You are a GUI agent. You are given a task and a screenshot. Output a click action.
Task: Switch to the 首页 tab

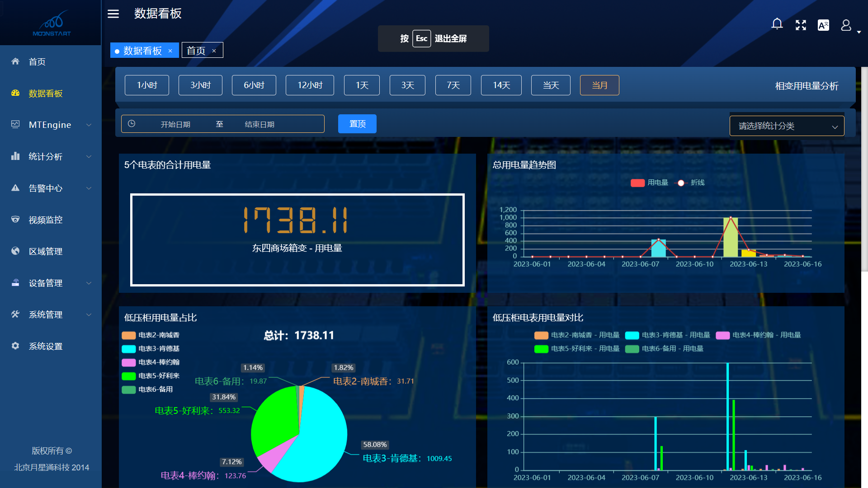[196, 51]
